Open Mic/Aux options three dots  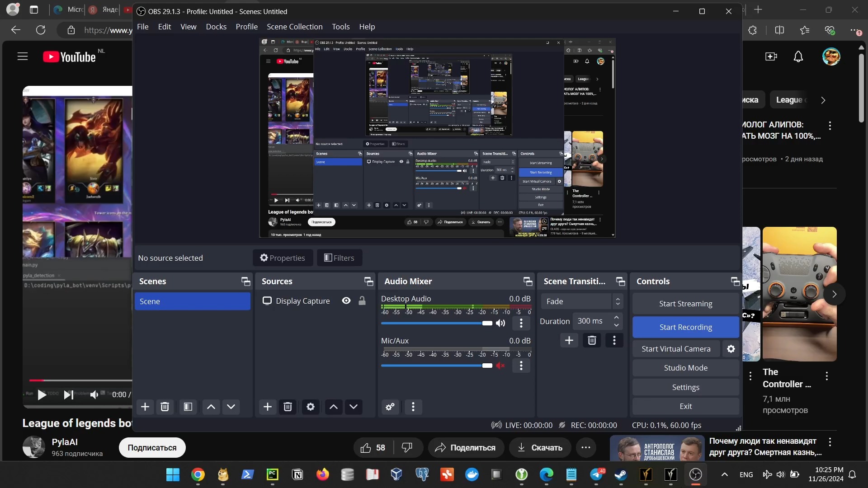coord(521,366)
